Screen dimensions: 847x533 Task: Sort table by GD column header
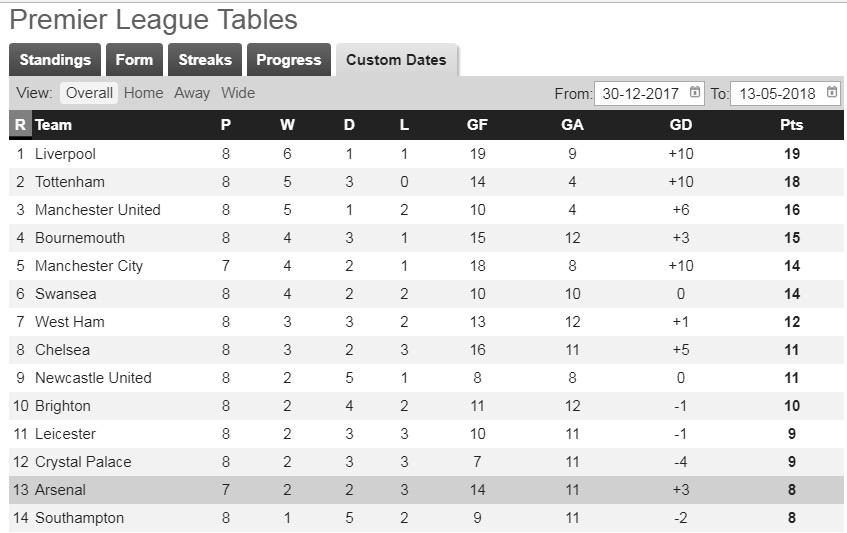click(x=681, y=125)
